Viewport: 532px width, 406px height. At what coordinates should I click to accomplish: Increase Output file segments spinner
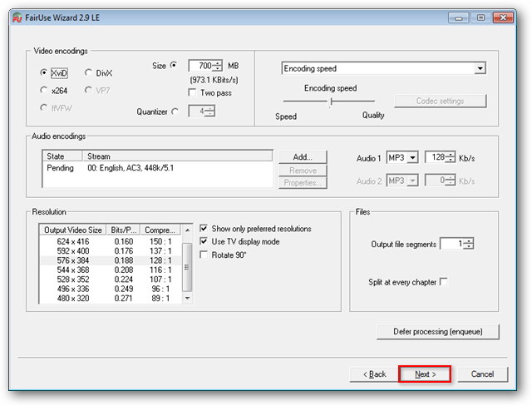469,241
